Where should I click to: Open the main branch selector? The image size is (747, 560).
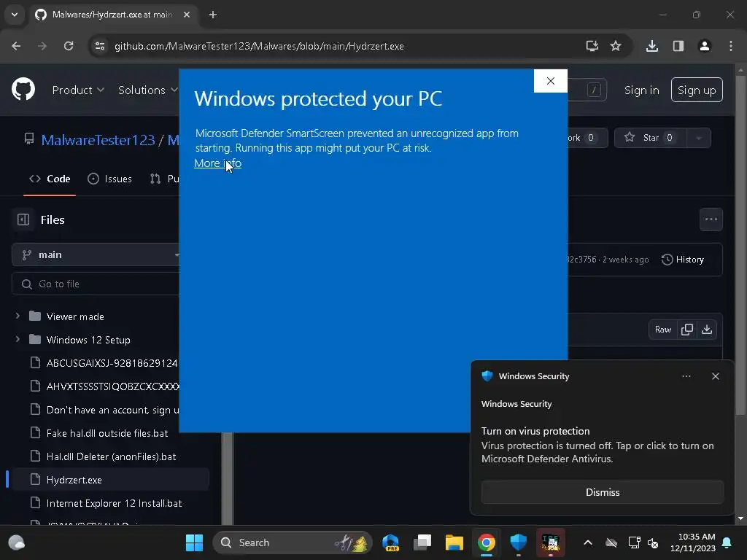[x=97, y=254]
